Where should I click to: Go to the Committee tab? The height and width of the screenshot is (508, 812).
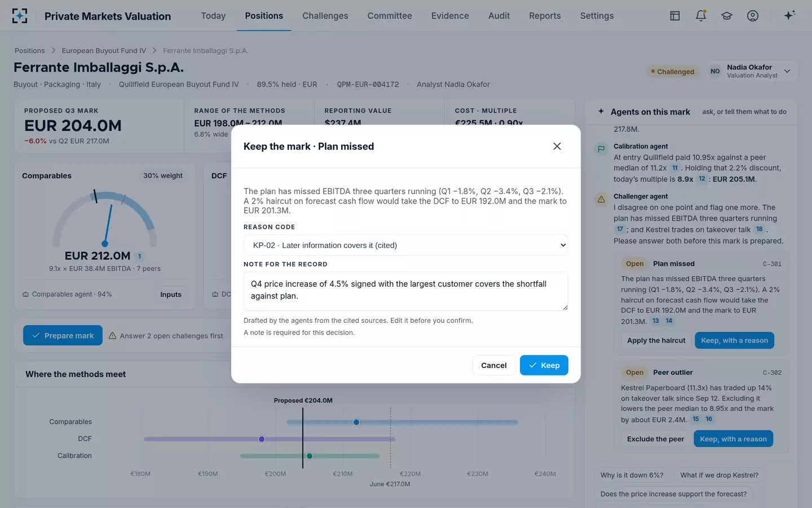[390, 16]
